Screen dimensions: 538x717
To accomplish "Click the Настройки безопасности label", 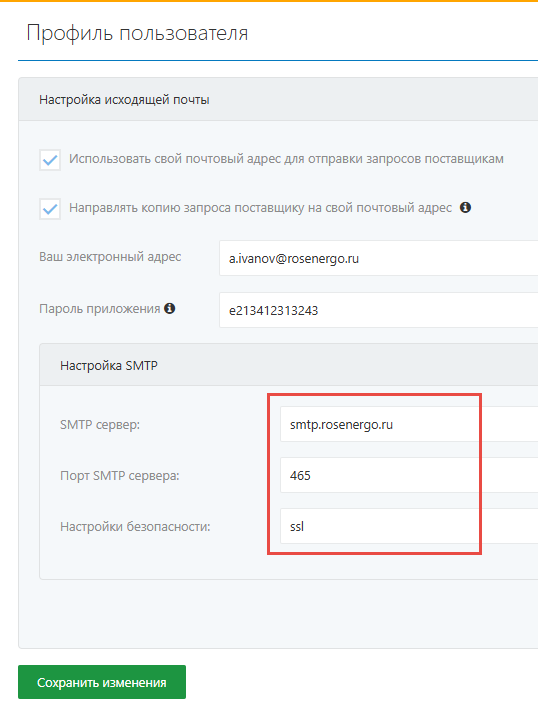I will coord(135,527).
